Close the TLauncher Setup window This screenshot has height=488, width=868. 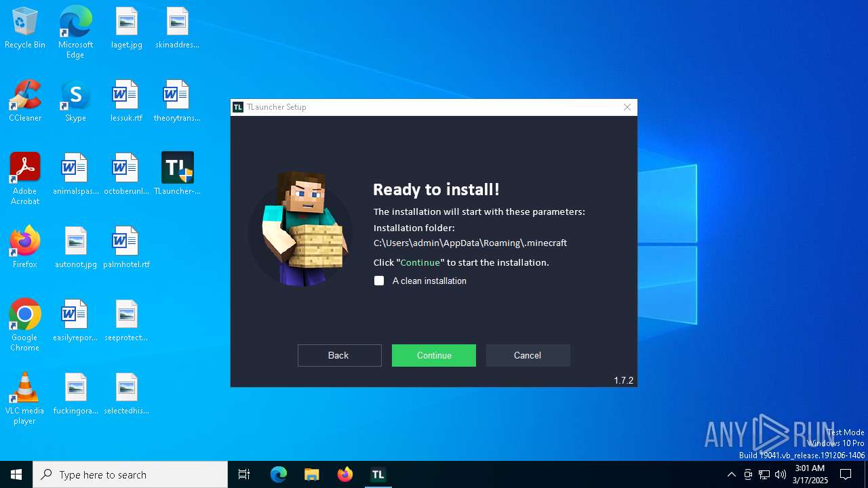(x=627, y=107)
